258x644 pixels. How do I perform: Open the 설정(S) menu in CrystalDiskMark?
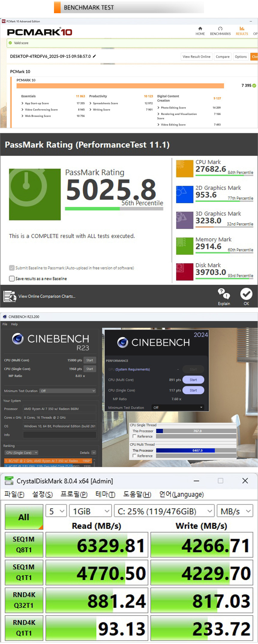point(42,495)
